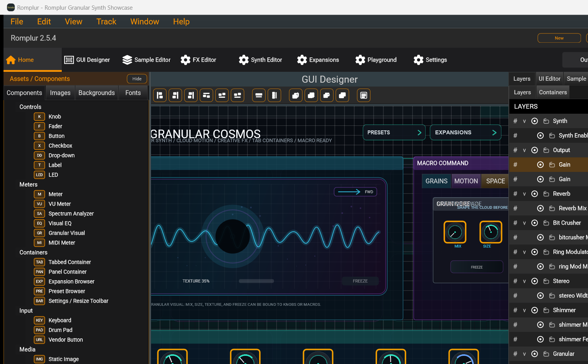This screenshot has height=364, width=588.
Task: Open the Synth Editor section
Action: click(x=261, y=60)
